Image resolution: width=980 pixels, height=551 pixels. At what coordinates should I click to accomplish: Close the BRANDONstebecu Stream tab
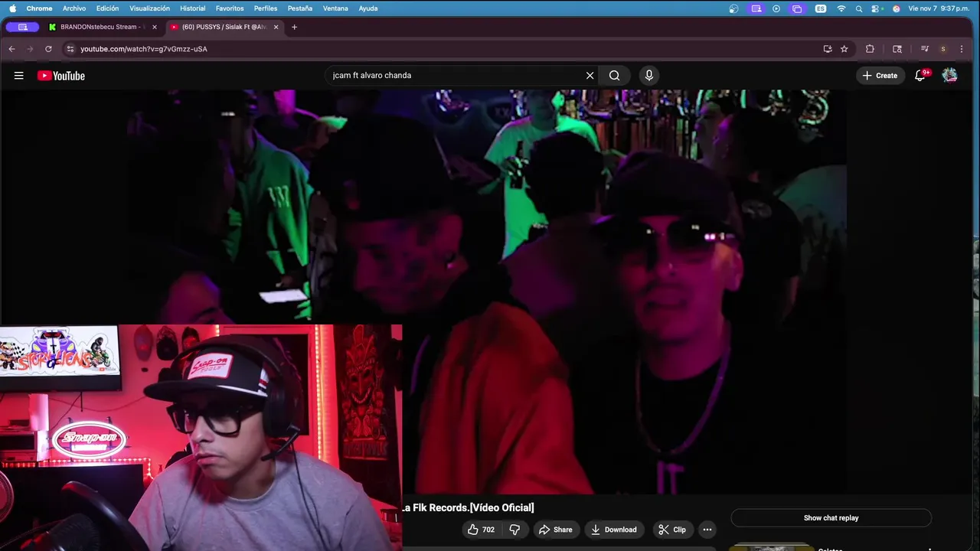click(155, 27)
